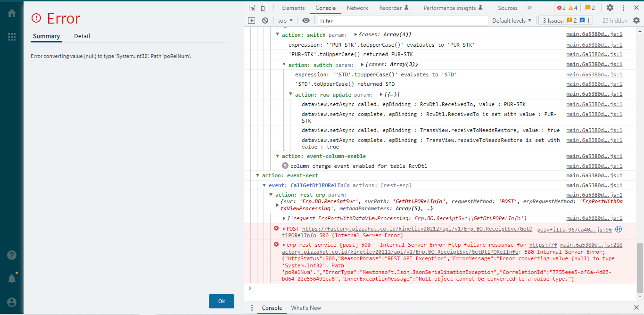Open source link for event: CallGetDtlPORelInfo row
The image size is (644, 315).
(594, 185)
